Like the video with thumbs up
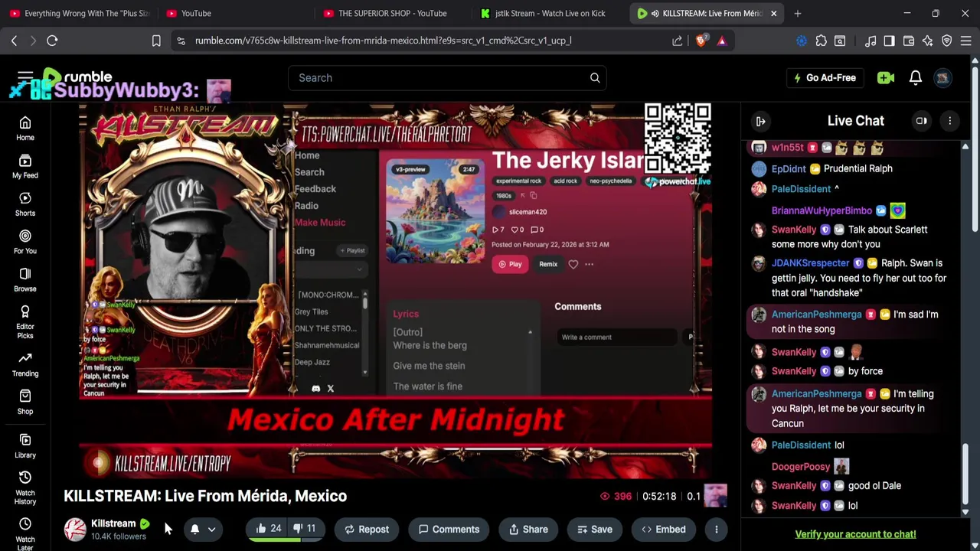 coord(269,529)
